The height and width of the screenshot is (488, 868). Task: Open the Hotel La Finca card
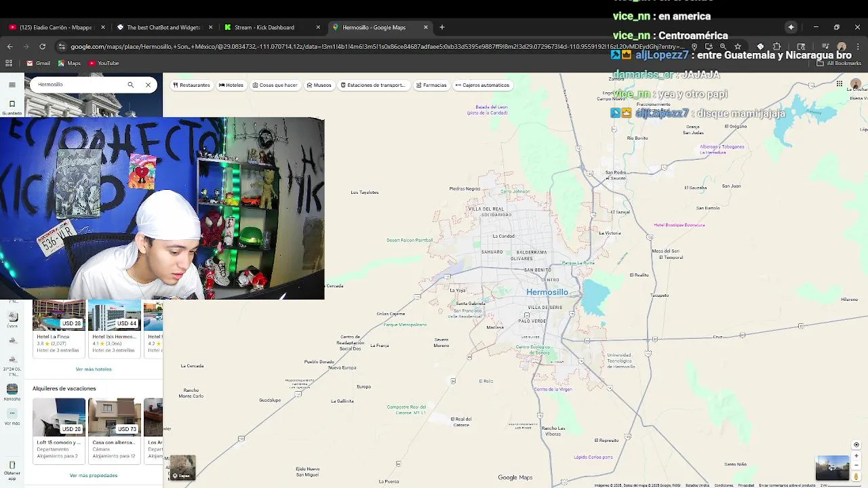59,328
